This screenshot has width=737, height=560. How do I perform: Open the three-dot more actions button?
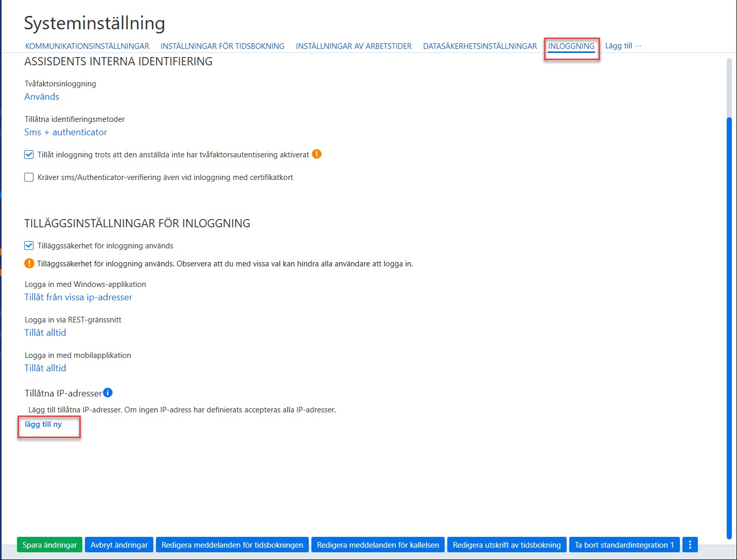[x=690, y=545]
